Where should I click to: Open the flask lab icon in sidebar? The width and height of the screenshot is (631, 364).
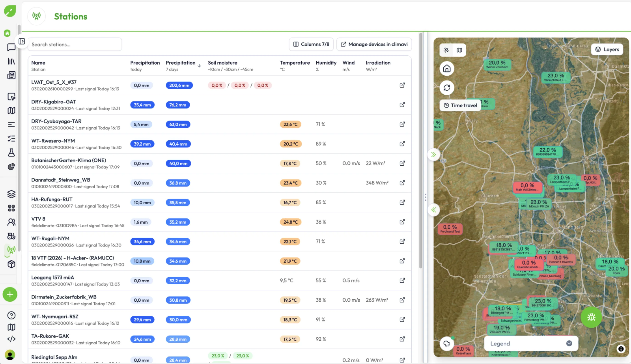(x=11, y=152)
